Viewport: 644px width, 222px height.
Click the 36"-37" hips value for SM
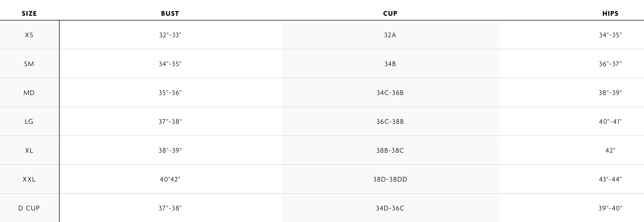pyautogui.click(x=610, y=64)
